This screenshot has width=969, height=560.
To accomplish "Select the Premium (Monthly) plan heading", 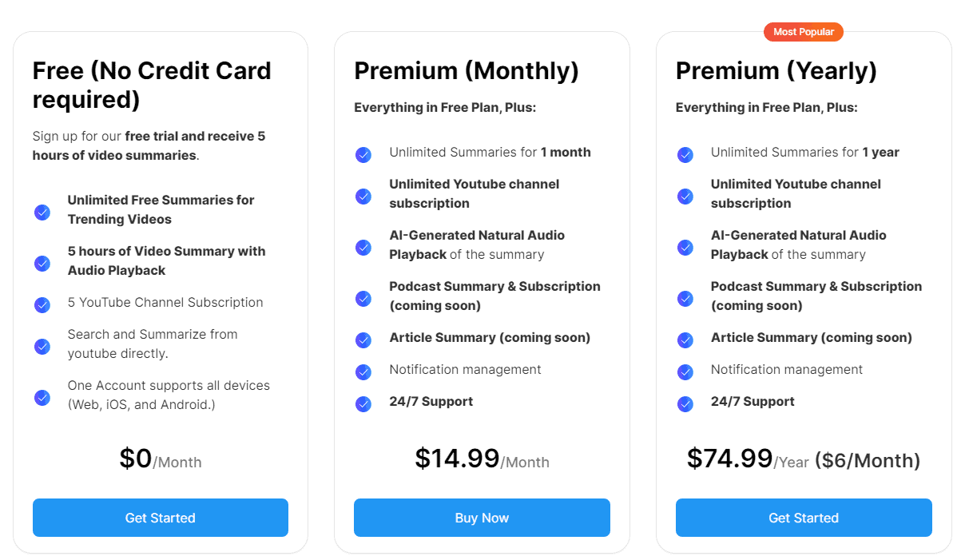I will pos(466,71).
